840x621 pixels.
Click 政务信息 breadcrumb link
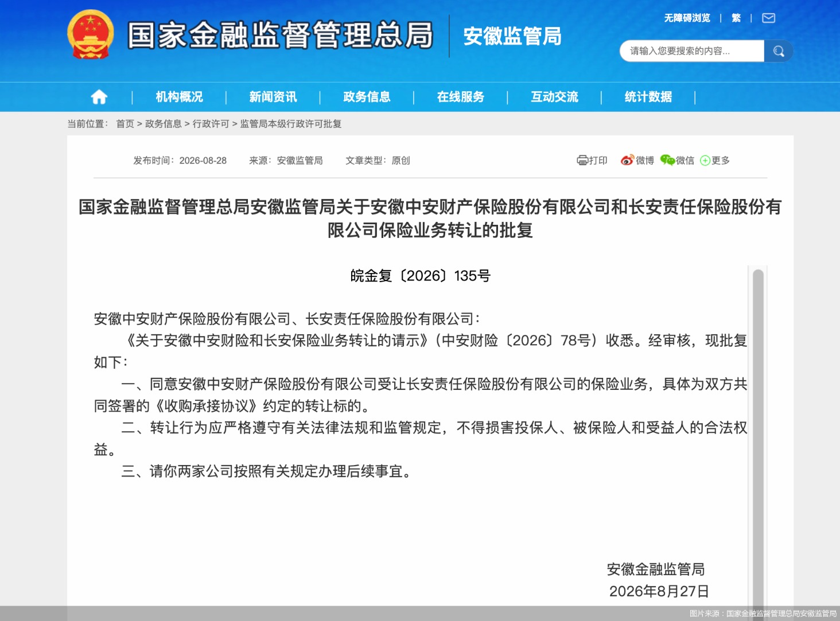(164, 124)
